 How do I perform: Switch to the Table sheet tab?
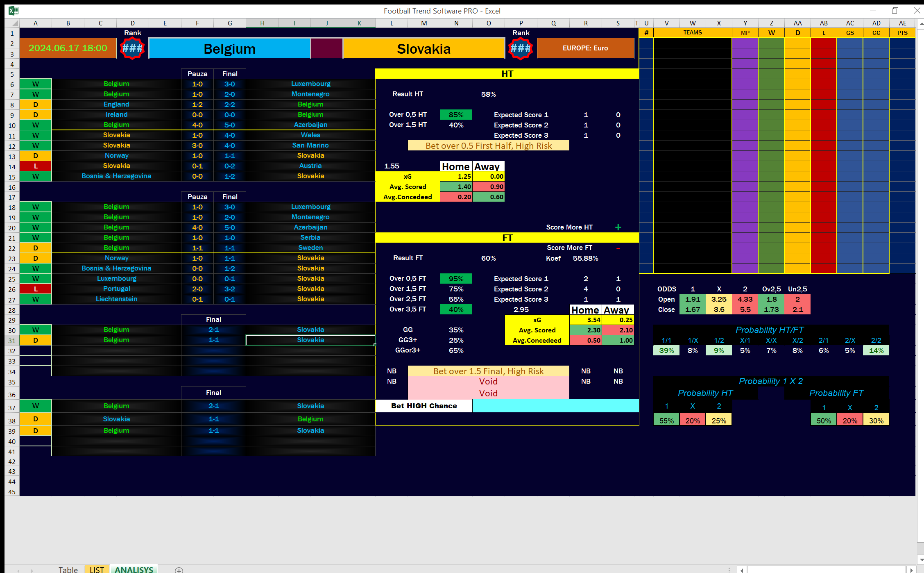tap(68, 570)
